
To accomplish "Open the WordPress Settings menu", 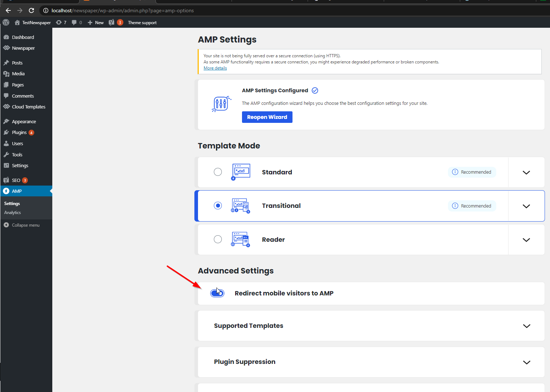I will [x=26, y=165].
